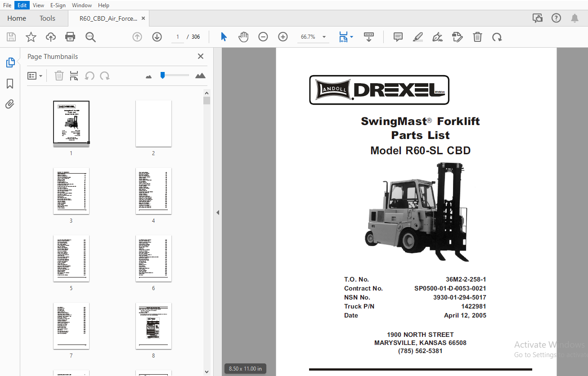Image resolution: width=588 pixels, height=376 pixels.
Task: Select the Highlight text pen
Action: (x=418, y=37)
